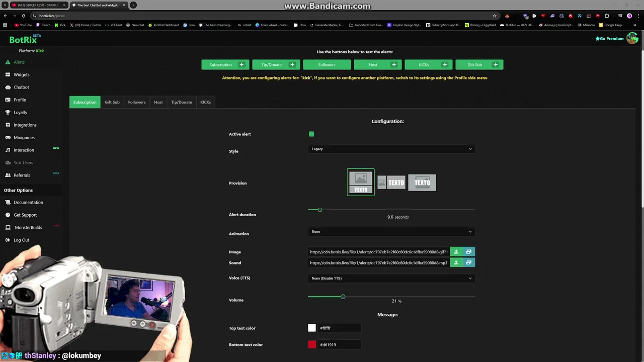The height and width of the screenshot is (362, 644).
Task: Click the Top text color hex field
Action: pos(340,328)
